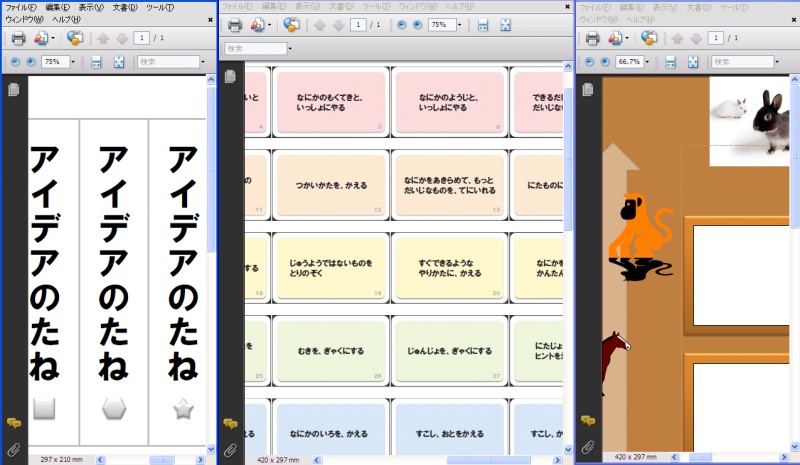Click card つかいかたを、かえる
800x465 pixels.
click(331, 185)
